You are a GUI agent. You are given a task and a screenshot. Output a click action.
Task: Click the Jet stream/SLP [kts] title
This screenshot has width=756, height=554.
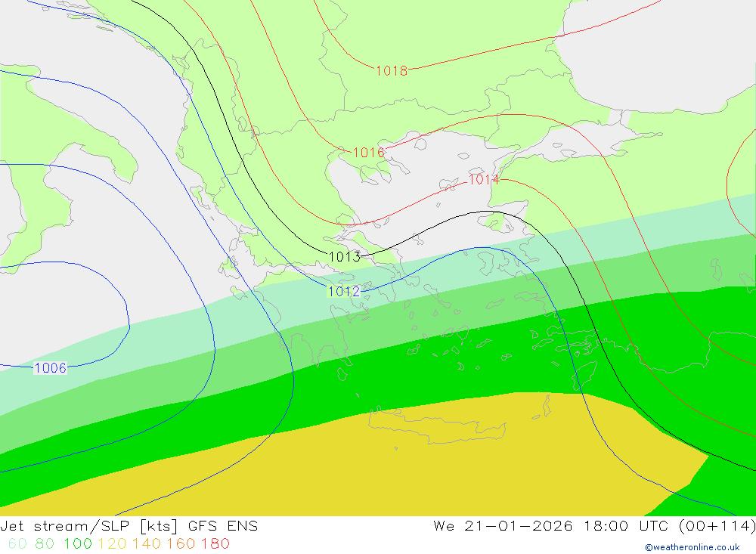click(89, 525)
